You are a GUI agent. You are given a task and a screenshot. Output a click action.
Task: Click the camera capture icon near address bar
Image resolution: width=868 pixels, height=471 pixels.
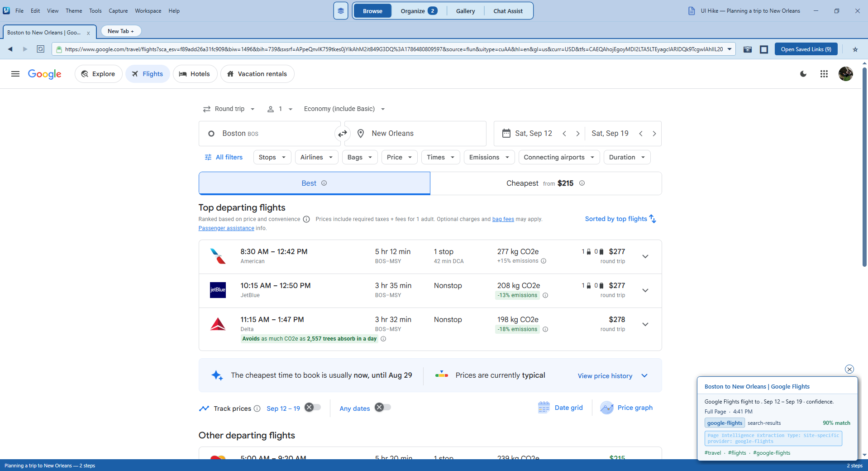pos(748,49)
